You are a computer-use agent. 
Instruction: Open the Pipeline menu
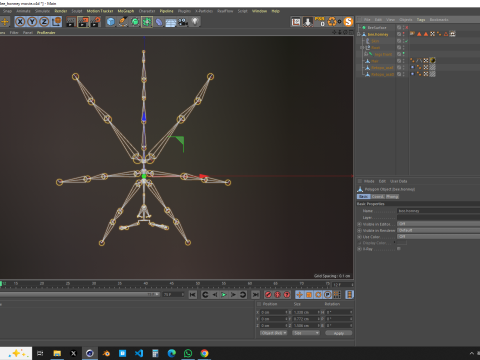(166, 11)
